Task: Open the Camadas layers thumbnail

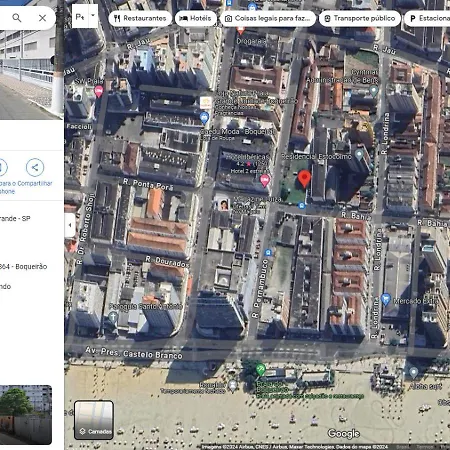Action: [94, 420]
